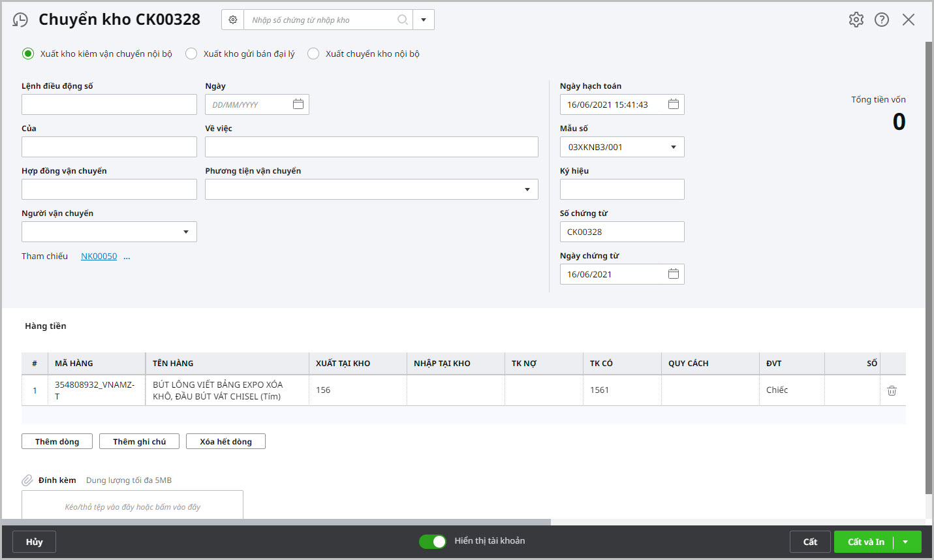Expand Phương tiện vận chuyển dropdown
Screen dimensions: 934x560
(527, 189)
